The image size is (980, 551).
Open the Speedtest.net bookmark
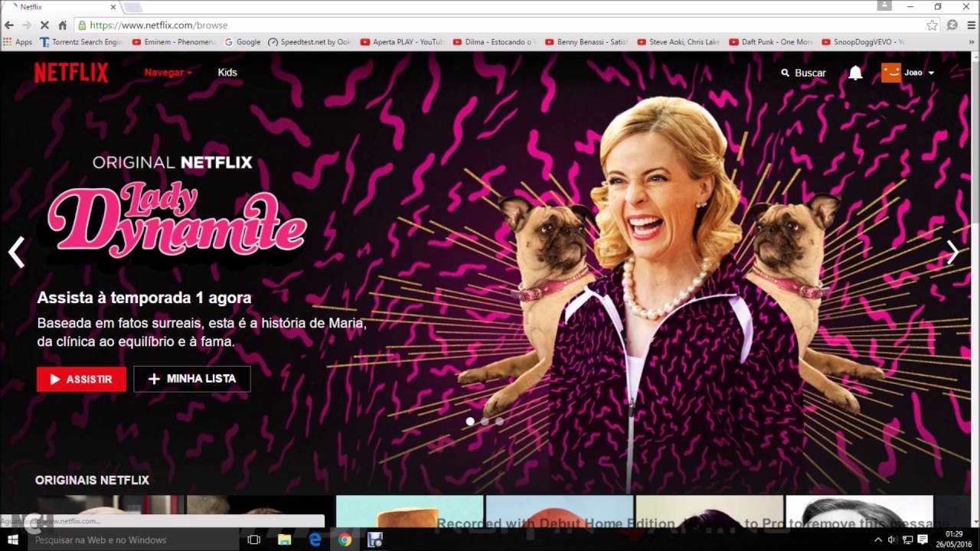pos(310,42)
